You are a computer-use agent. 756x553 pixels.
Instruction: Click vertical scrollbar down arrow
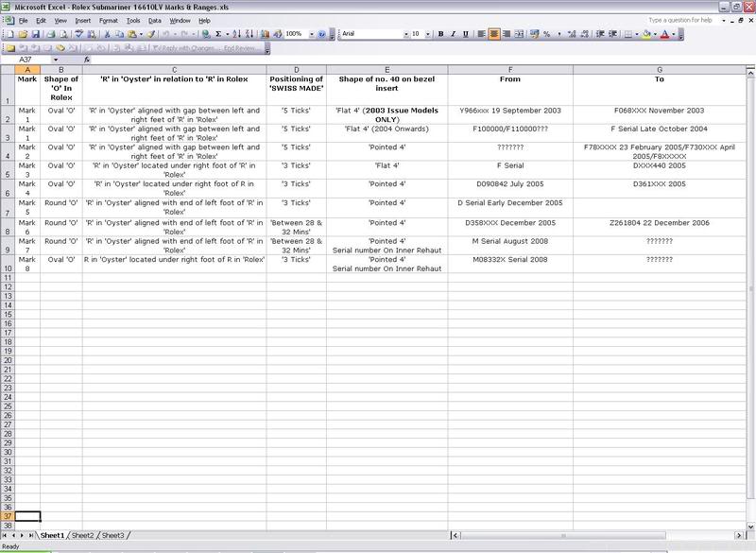[750, 526]
